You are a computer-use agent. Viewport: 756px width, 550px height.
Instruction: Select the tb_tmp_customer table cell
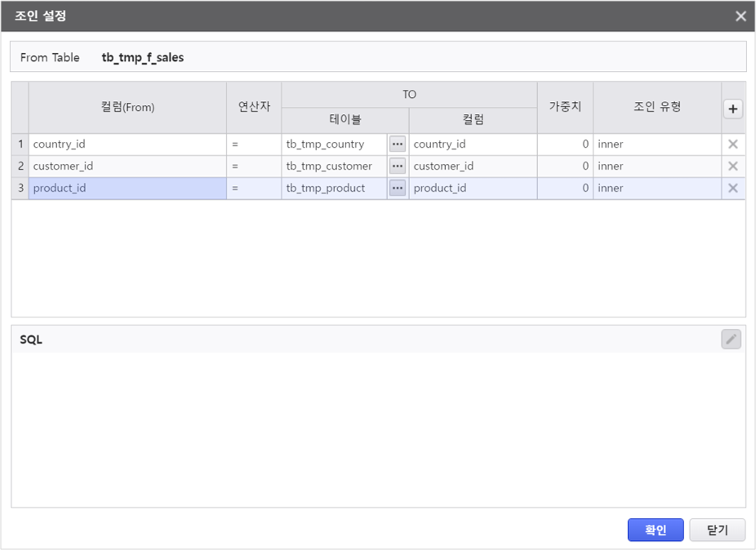coord(335,166)
